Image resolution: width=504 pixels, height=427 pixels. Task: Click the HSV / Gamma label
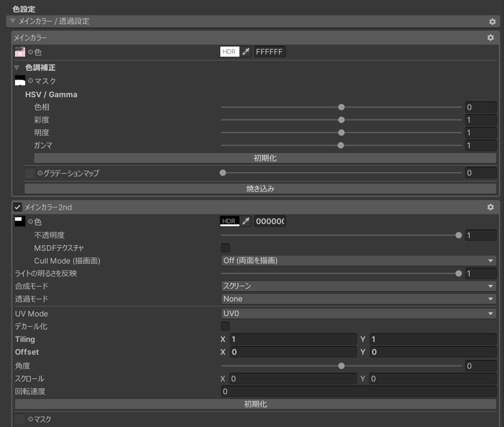(x=51, y=94)
